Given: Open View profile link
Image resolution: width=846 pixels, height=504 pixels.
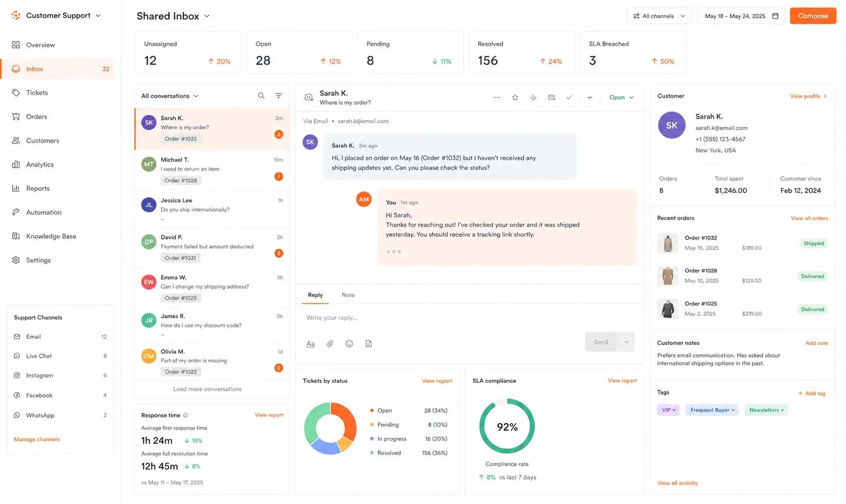Looking at the screenshot, I should 809,96.
